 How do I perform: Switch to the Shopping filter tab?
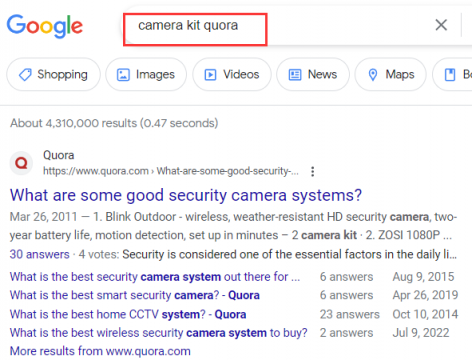click(x=53, y=74)
